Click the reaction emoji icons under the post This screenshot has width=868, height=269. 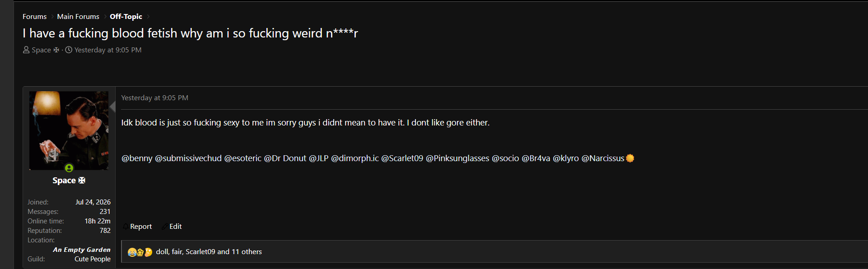click(140, 252)
